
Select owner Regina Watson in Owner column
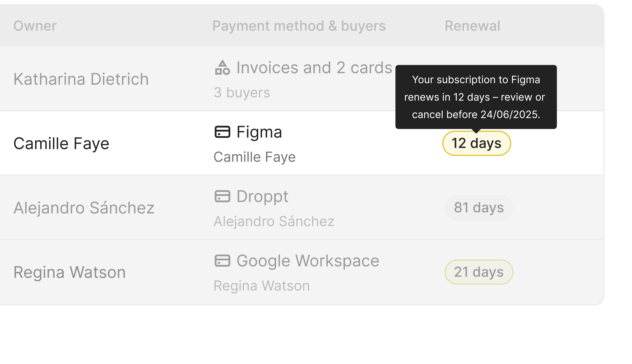point(69,272)
